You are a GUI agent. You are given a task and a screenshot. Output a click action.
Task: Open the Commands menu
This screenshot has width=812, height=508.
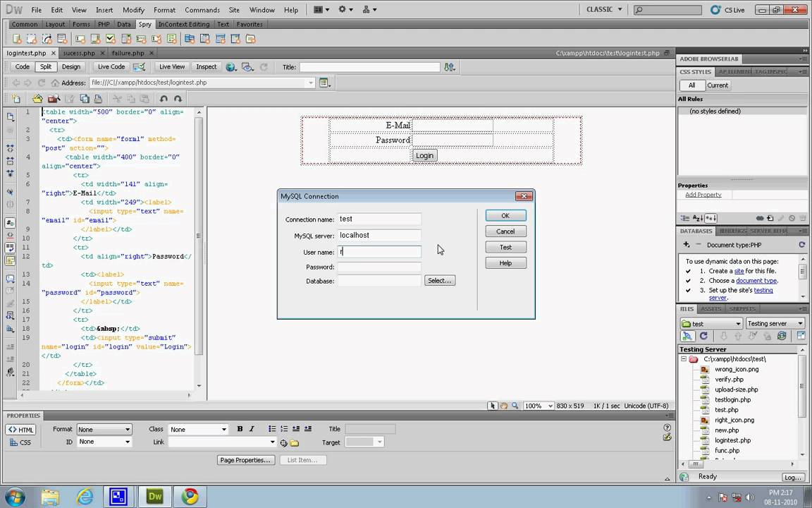pyautogui.click(x=202, y=10)
